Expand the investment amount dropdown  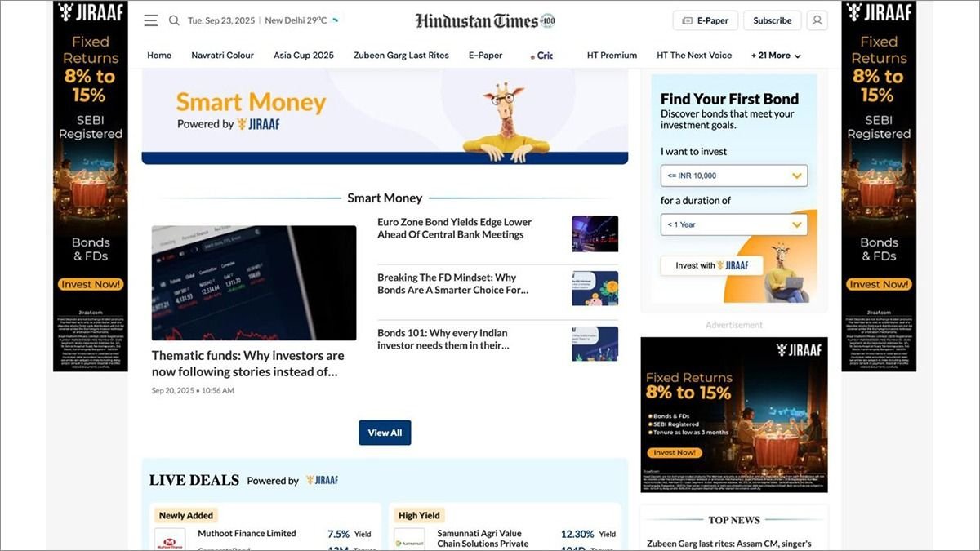click(x=733, y=176)
